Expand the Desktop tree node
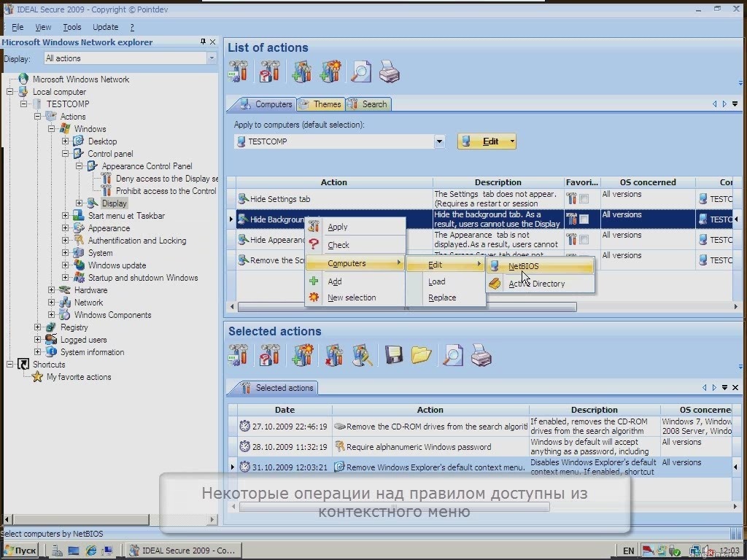Screen dimensions: 747x560 [65, 141]
